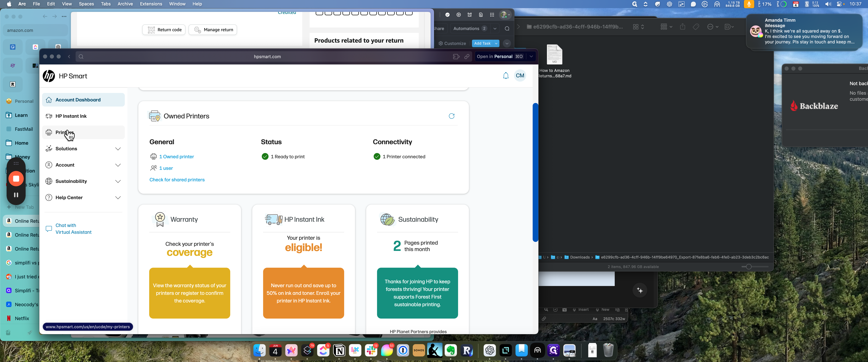The image size is (868, 362).
Task: Open the Extensions menu in menu bar
Action: pyautogui.click(x=151, y=4)
